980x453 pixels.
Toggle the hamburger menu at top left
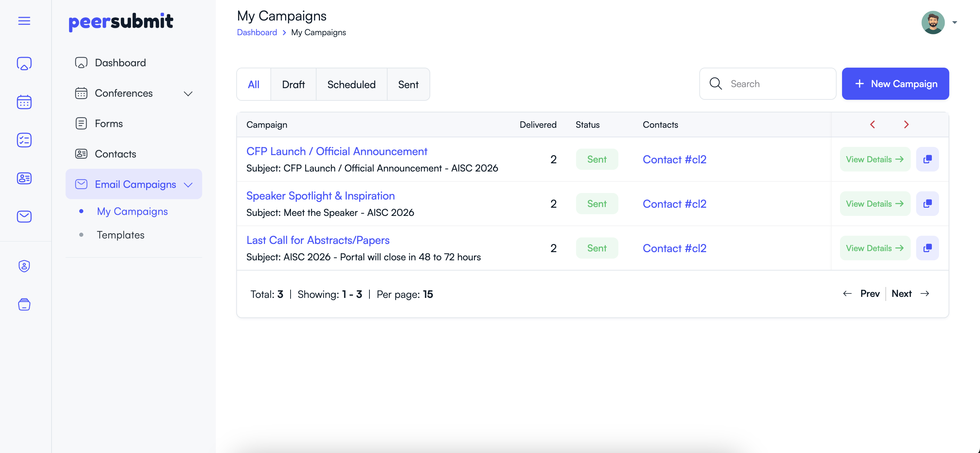(24, 21)
